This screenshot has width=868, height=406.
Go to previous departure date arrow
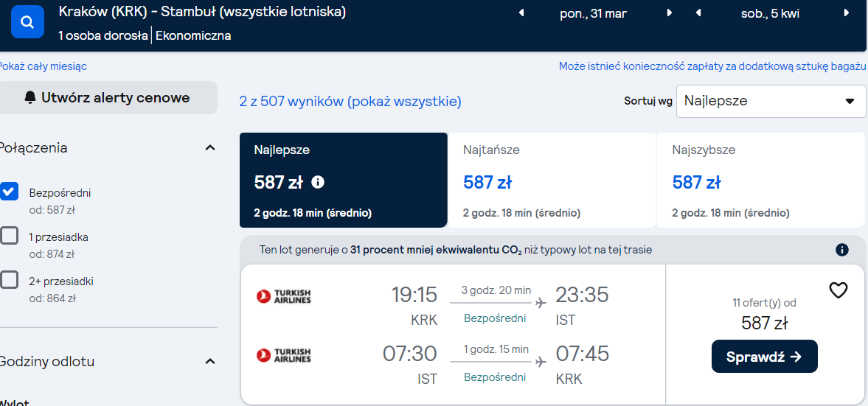521,13
